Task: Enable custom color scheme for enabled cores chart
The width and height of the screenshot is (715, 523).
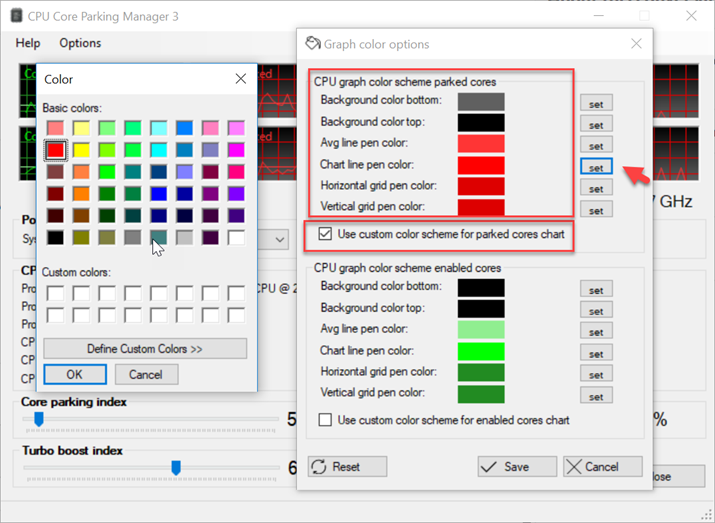Action: coord(325,419)
